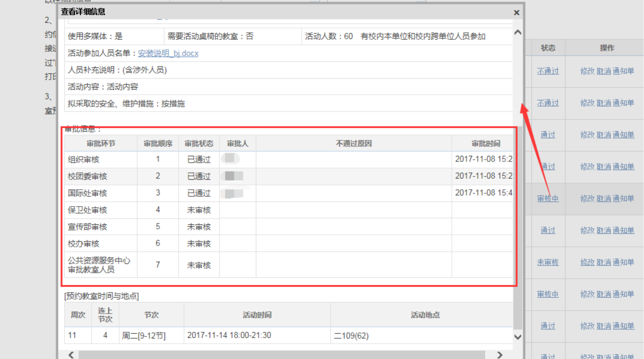Open the 安装说明_bj.docx attachment link
The width and height of the screenshot is (644, 359).
pos(168,53)
